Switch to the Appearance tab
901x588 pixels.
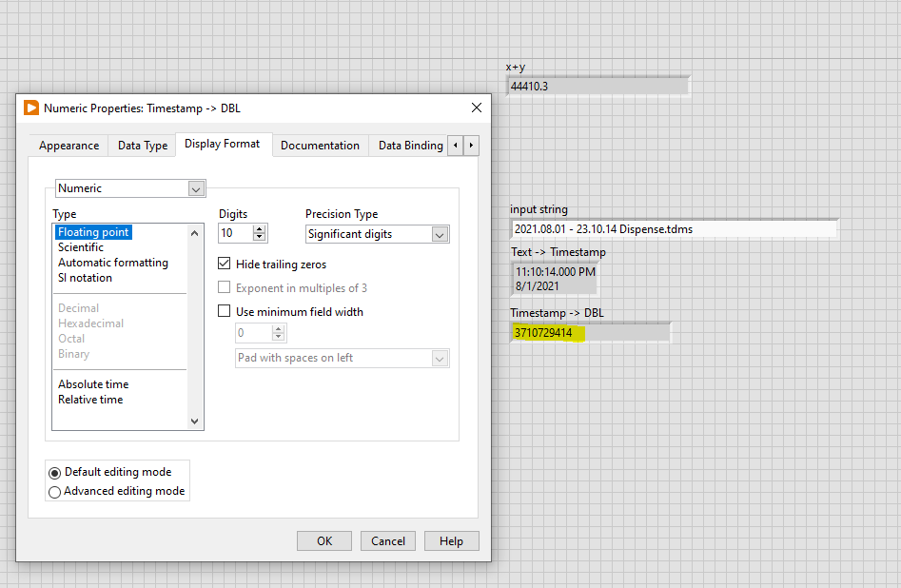pos(69,146)
